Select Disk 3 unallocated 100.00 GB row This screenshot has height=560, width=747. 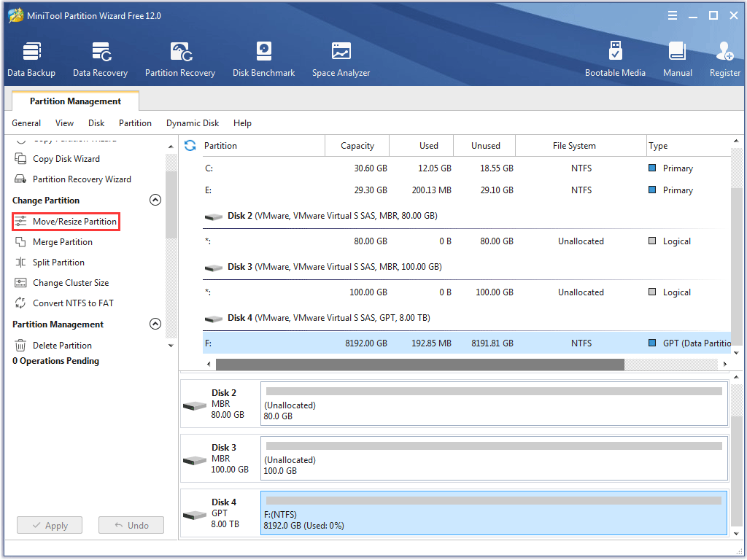pos(466,292)
